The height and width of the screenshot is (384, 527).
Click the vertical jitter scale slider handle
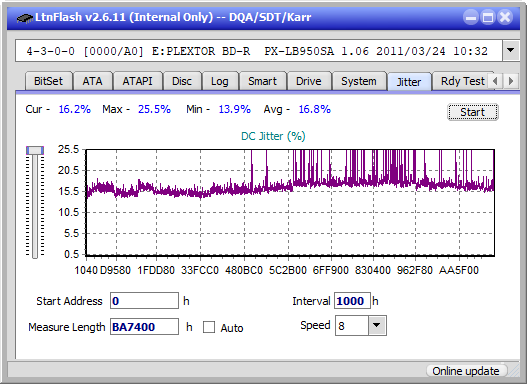[x=35, y=150]
